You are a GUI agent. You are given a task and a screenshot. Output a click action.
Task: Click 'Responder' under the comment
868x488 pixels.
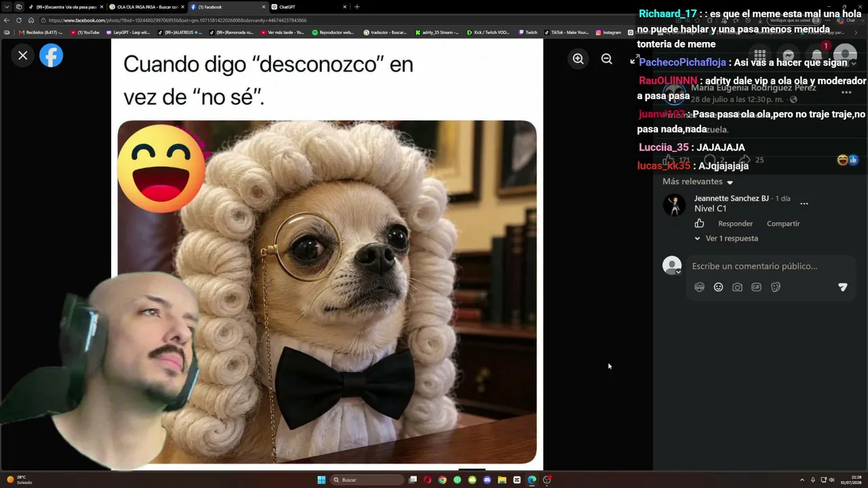(x=735, y=224)
